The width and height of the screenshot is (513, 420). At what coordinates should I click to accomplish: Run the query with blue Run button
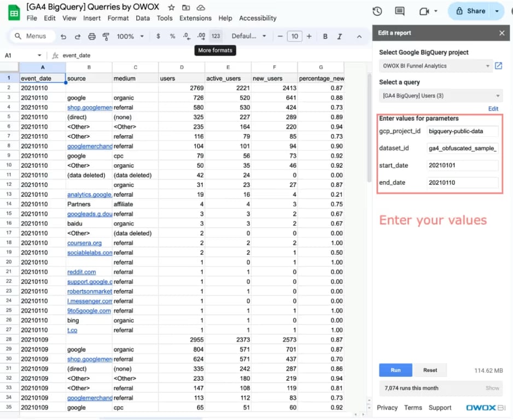tap(395, 370)
